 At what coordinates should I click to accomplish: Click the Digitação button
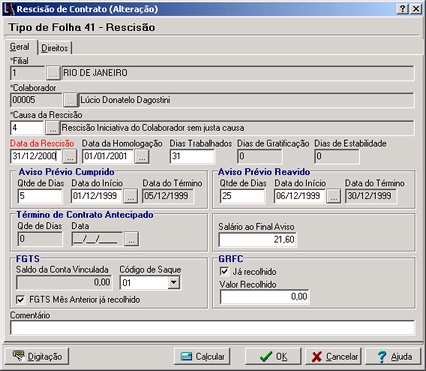tap(37, 356)
